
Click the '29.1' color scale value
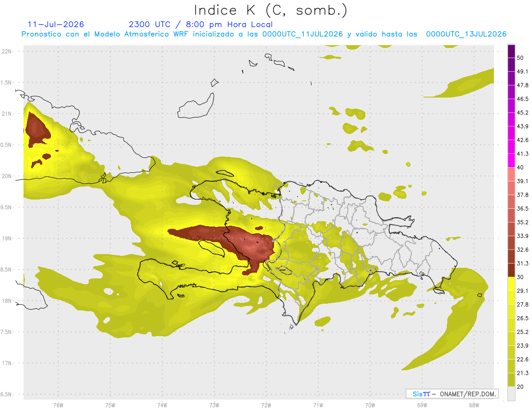(x=523, y=290)
